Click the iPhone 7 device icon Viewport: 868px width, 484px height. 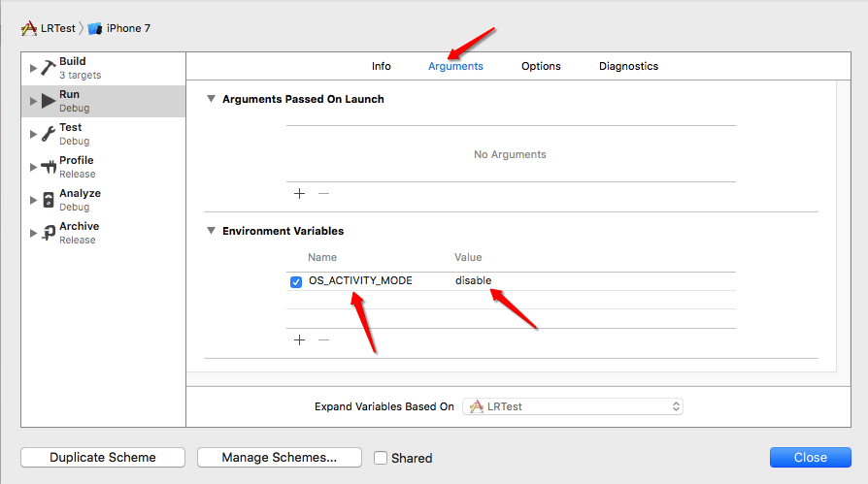95,29
